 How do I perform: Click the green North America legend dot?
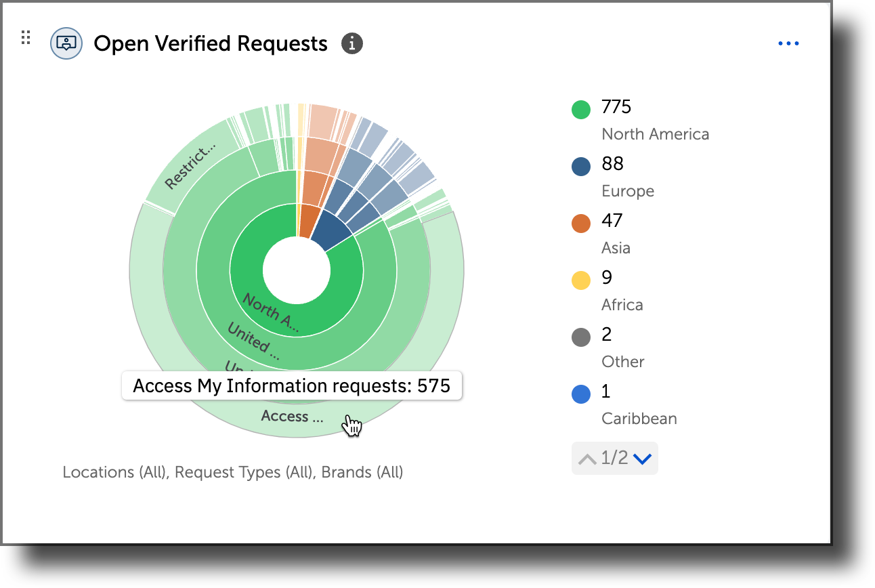(580, 109)
